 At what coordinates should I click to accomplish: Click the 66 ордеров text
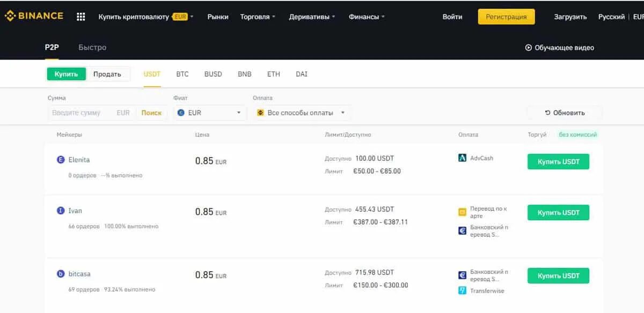[84, 226]
